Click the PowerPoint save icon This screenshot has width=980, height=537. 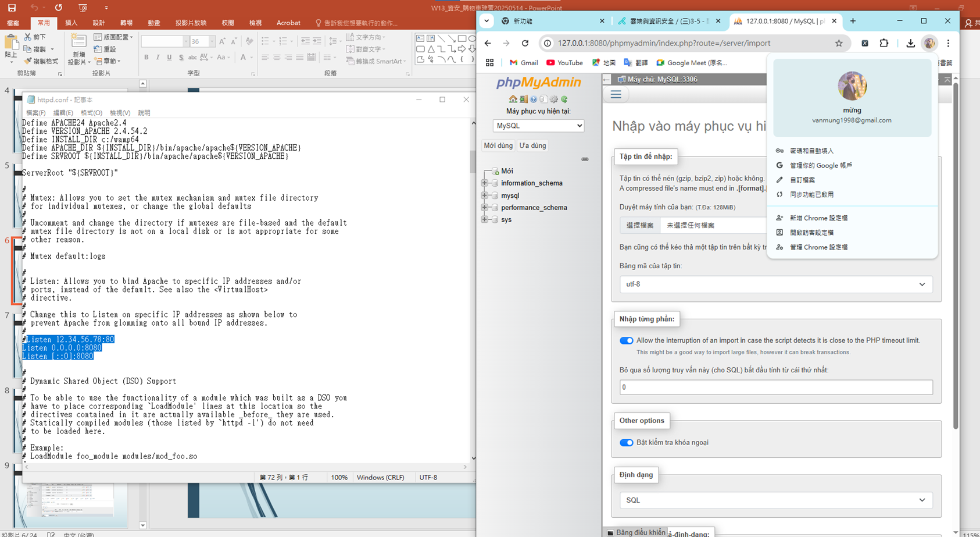pos(12,8)
